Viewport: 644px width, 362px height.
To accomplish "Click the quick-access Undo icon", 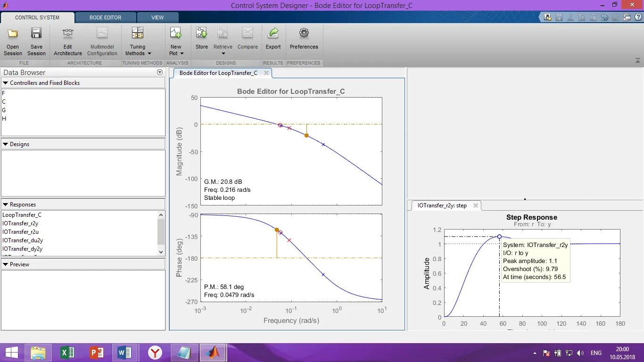I will 604,17.
